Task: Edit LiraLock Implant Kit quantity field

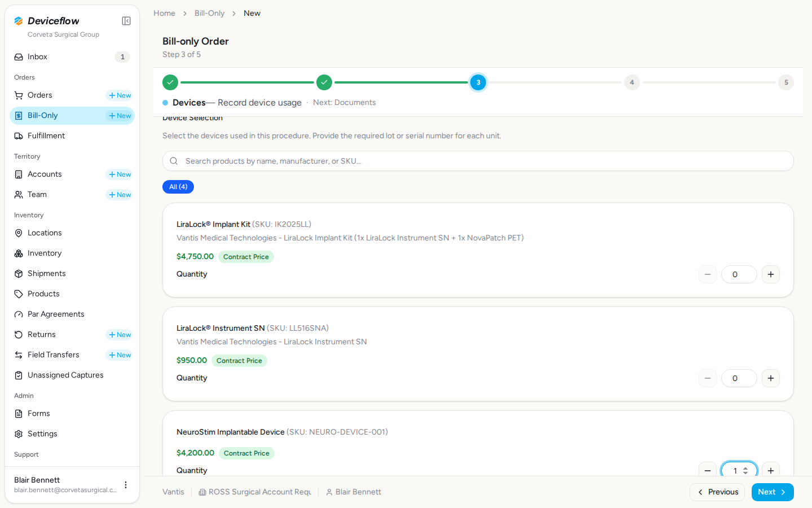Action: tap(739, 274)
